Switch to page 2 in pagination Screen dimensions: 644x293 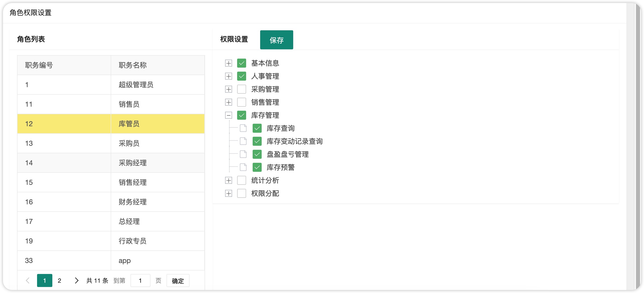(x=59, y=280)
